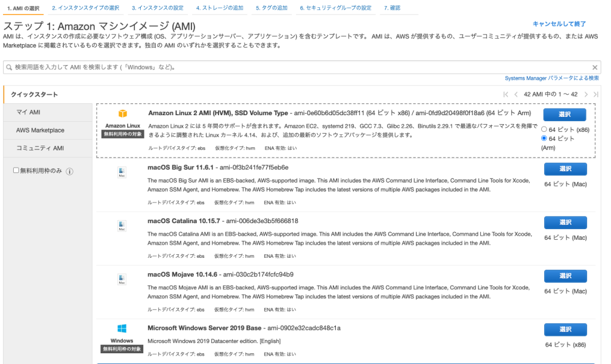Click the 42 AMI 中の 1 ～ 42 count

[x=551, y=94]
